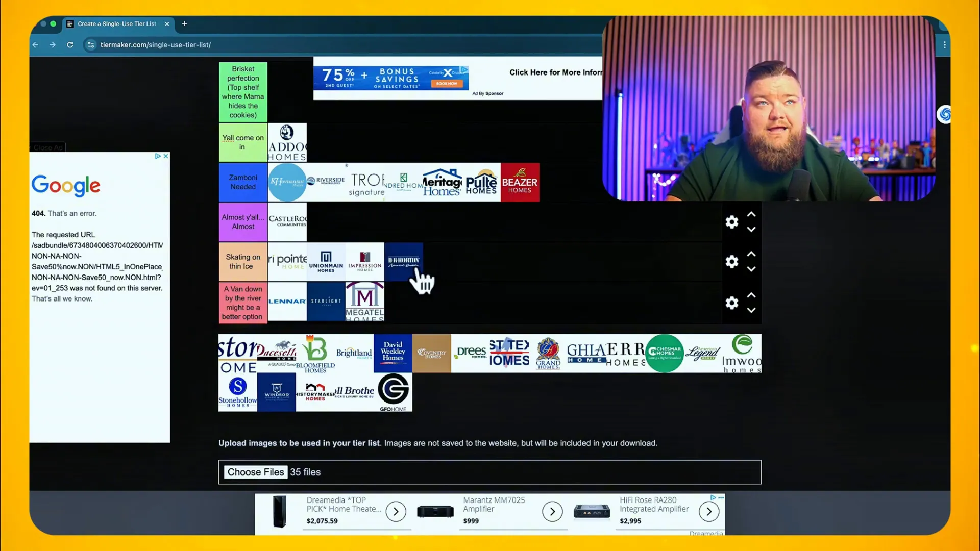Click the 75% off bonus savings banner

click(391, 78)
